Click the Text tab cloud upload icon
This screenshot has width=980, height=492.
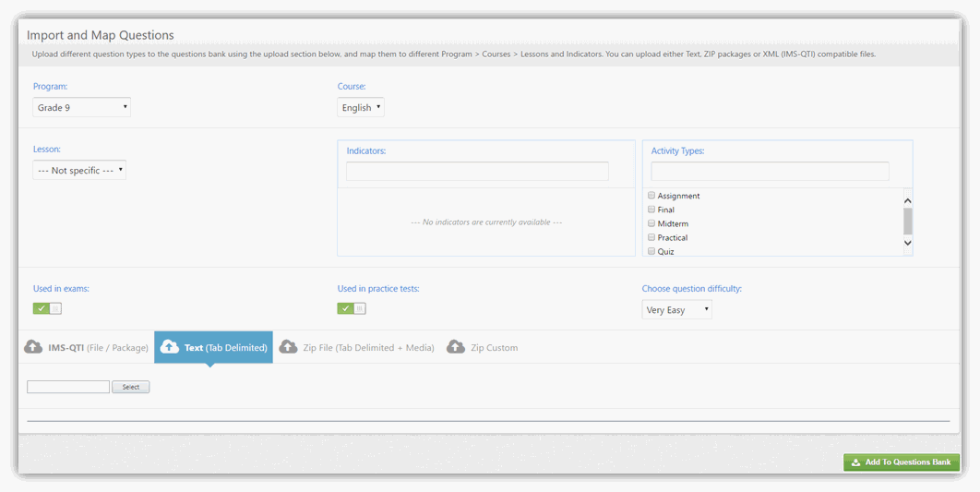tap(170, 347)
